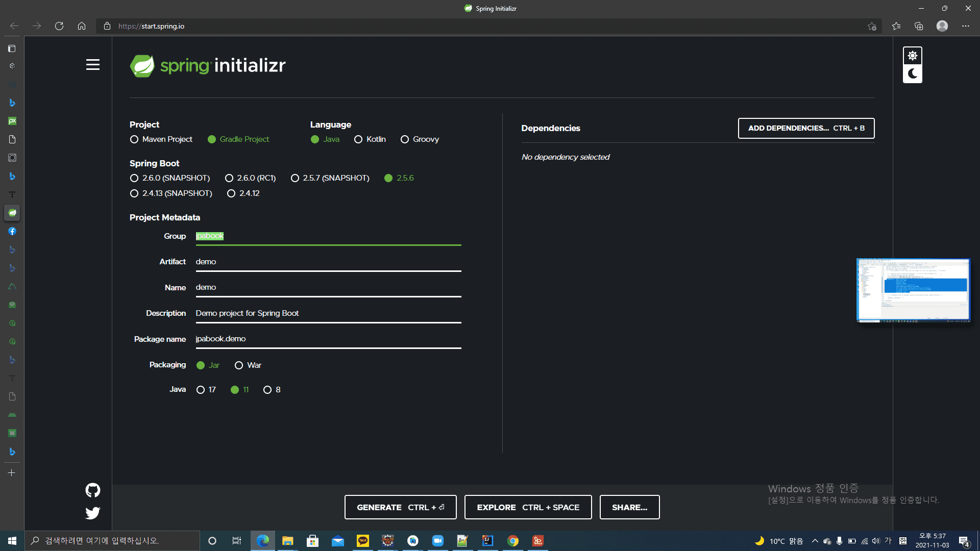This screenshot has height=551, width=980.
Task: Add a new sidebar tab with plus icon
Action: pyautogui.click(x=12, y=473)
